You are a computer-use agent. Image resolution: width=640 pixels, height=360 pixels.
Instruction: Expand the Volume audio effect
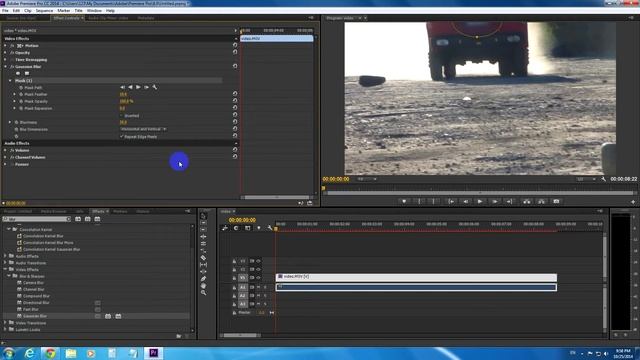click(5, 150)
